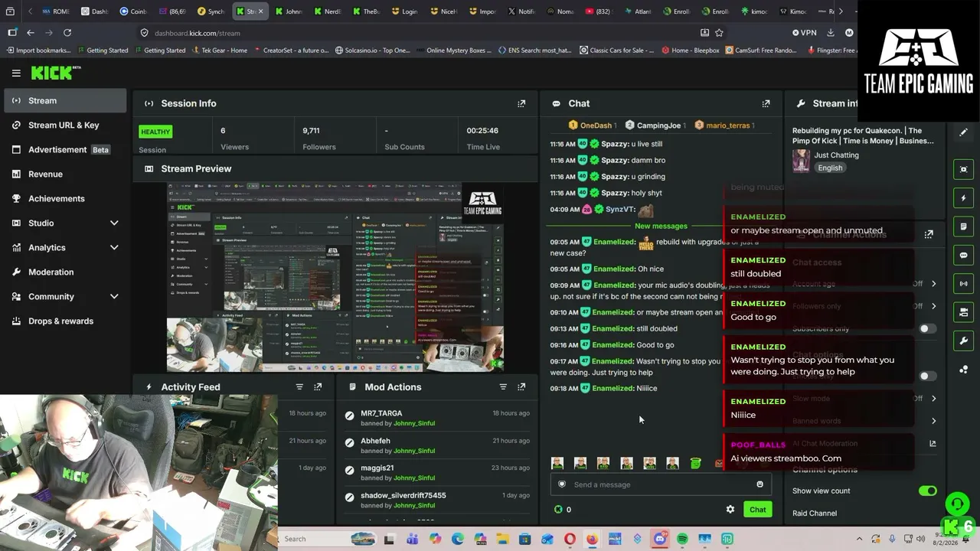Open VPN button in address bar
980x551 pixels.
pyautogui.click(x=805, y=33)
